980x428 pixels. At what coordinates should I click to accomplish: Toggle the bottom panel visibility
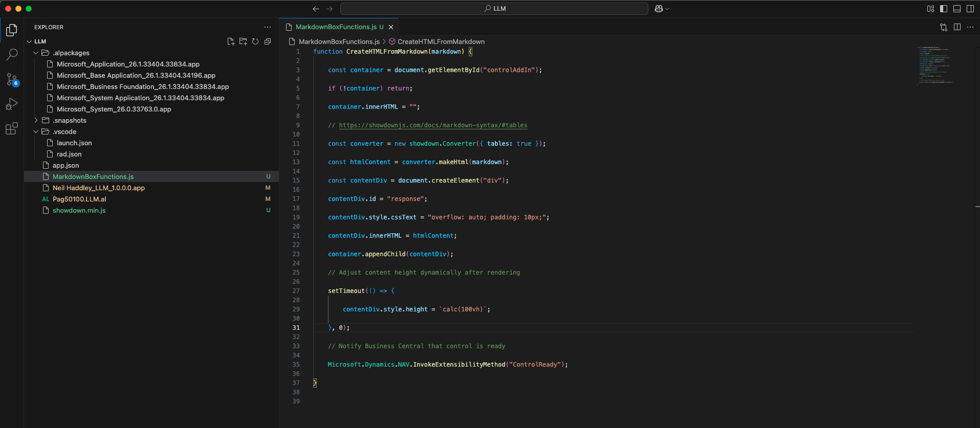[957, 9]
